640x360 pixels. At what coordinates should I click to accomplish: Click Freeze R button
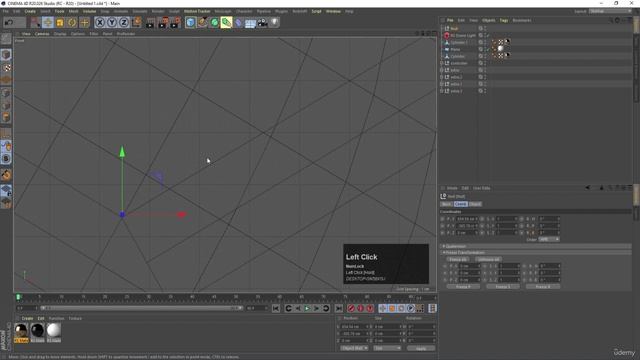tap(543, 287)
